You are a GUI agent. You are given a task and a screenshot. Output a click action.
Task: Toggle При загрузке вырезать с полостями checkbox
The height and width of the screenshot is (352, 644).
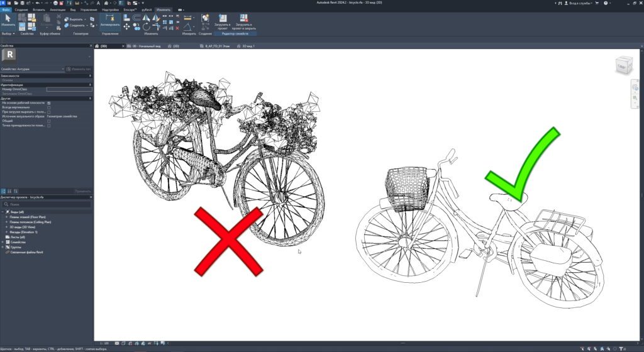coord(49,112)
